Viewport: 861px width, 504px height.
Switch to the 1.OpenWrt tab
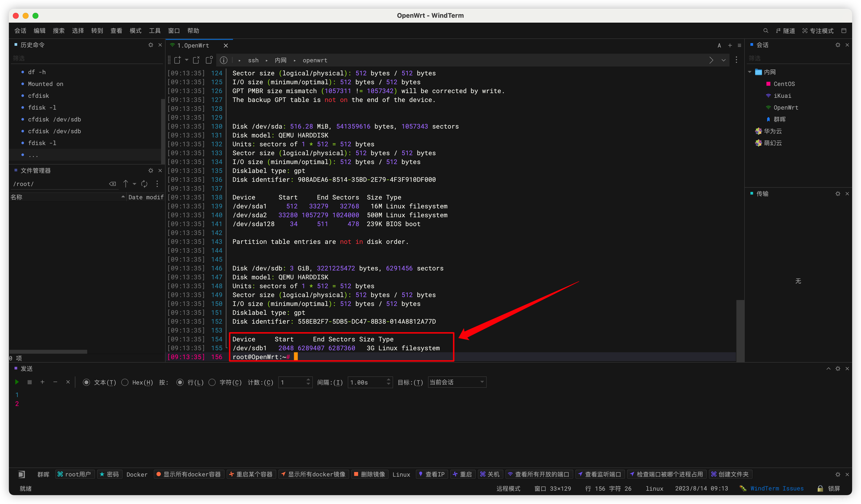click(193, 45)
